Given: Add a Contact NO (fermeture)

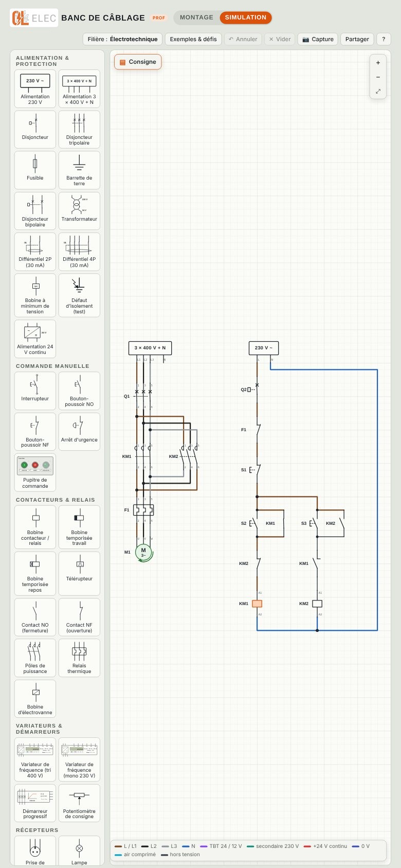Looking at the screenshot, I should point(35,617).
